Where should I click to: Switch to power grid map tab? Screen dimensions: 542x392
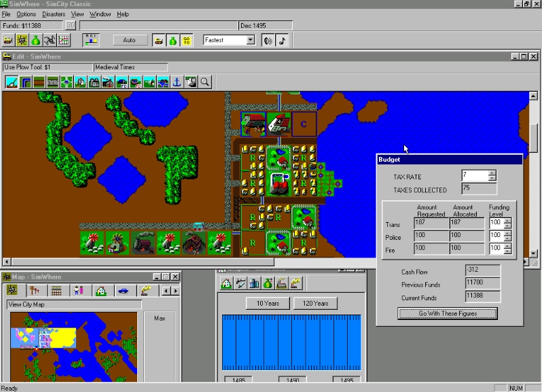35,291
